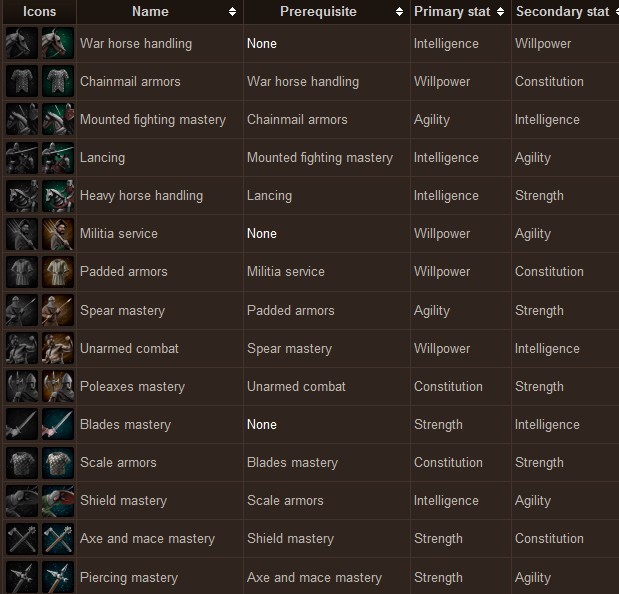Click the grayscale Axe and mace mastery icon

[x=22, y=538]
